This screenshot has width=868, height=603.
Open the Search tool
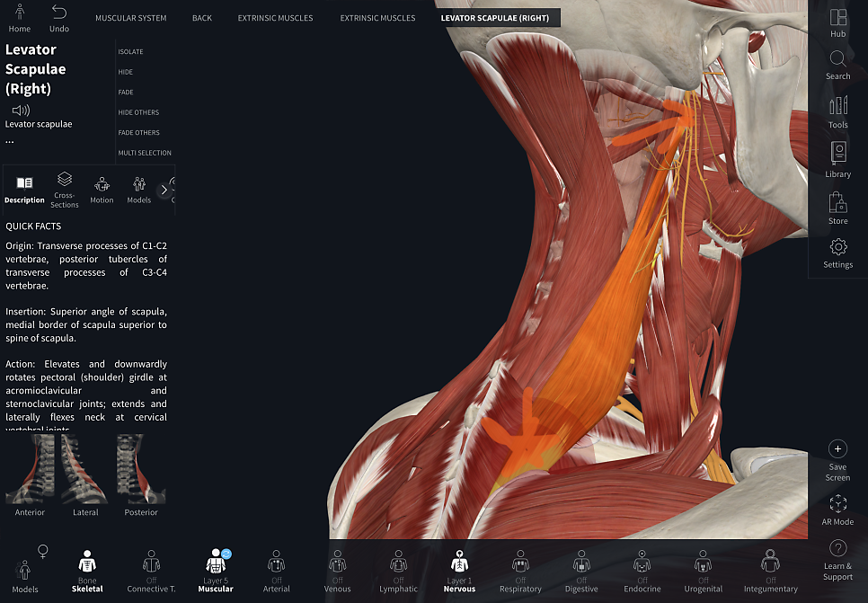point(837,66)
